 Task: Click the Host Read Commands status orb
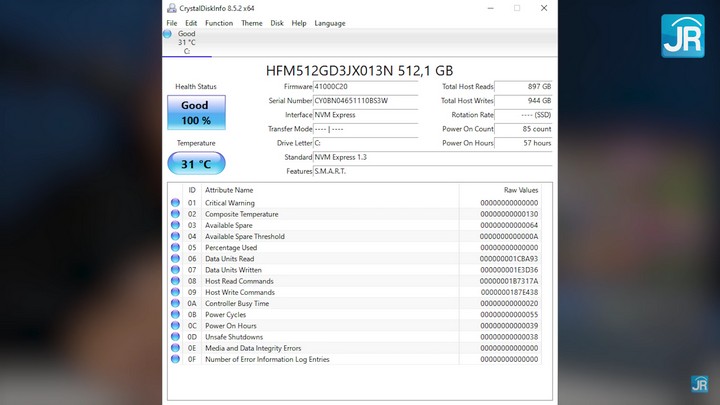pos(176,281)
